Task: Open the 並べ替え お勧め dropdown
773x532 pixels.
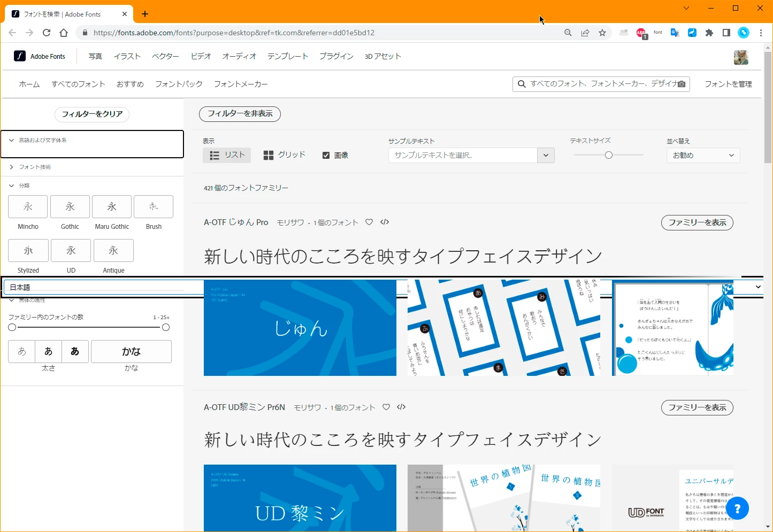Action: pyautogui.click(x=703, y=155)
